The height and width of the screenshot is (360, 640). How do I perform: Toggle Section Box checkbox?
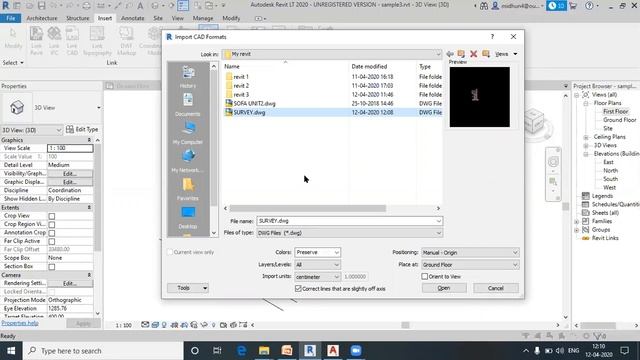(x=52, y=267)
